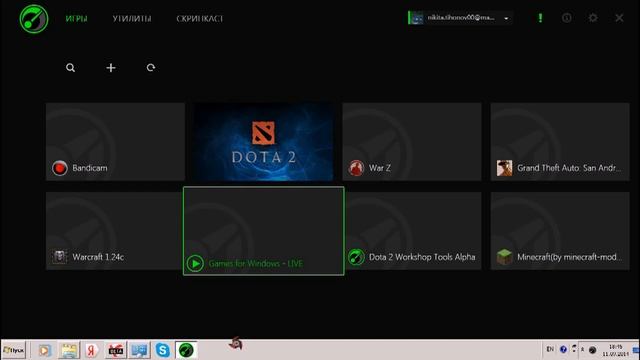The image size is (640, 360).
Task: Click the Bandicam red record icon
Action: [x=60, y=168]
